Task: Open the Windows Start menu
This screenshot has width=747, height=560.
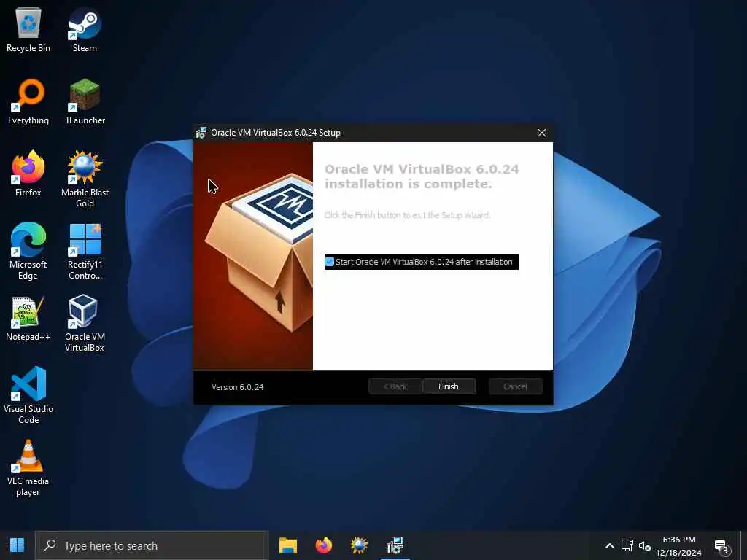Action: (x=18, y=545)
